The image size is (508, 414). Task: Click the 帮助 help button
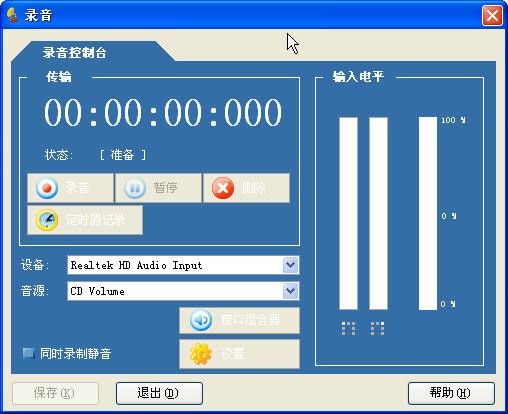click(x=451, y=393)
